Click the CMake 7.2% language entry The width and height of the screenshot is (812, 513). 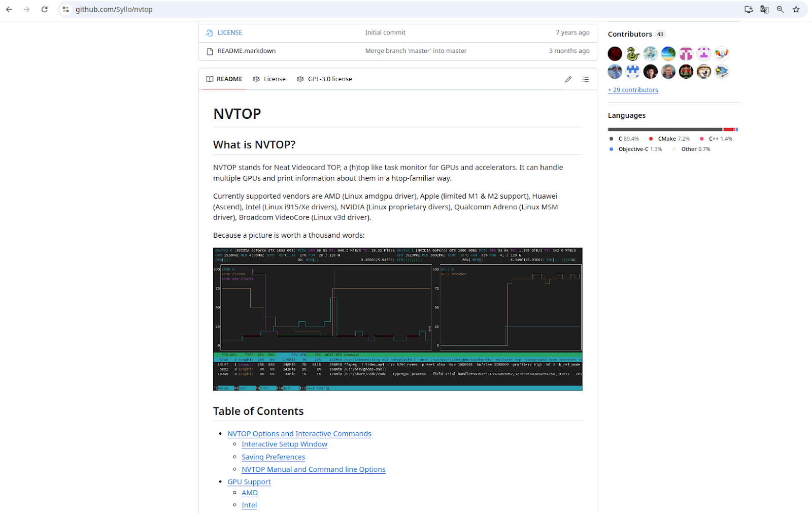[x=669, y=139]
